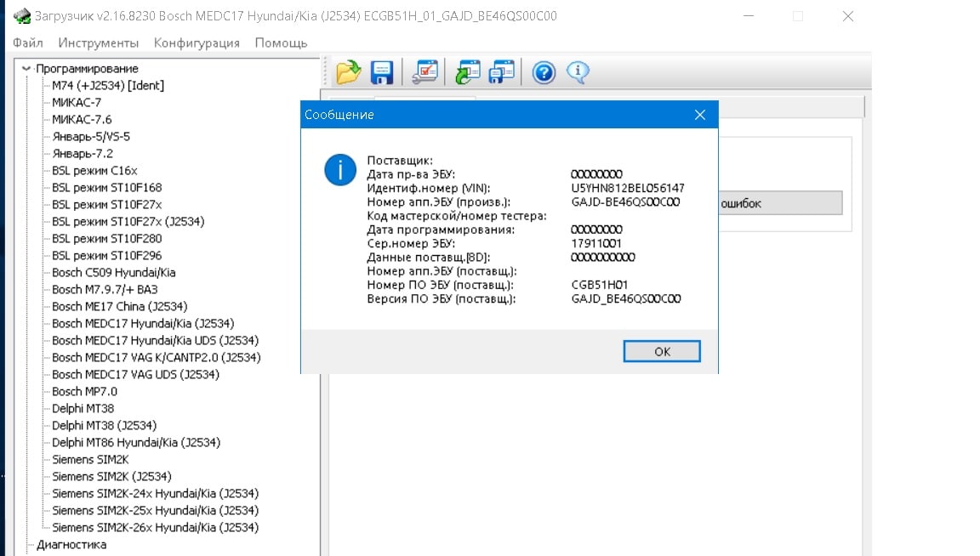Click the open file folder icon
Screen dimensions: 980x556
pyautogui.click(x=348, y=73)
